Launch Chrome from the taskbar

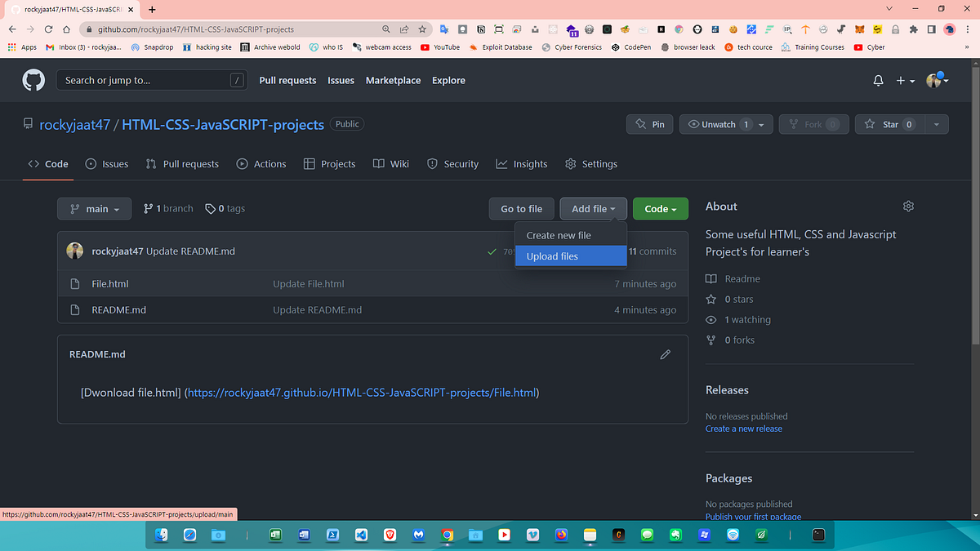pyautogui.click(x=447, y=535)
